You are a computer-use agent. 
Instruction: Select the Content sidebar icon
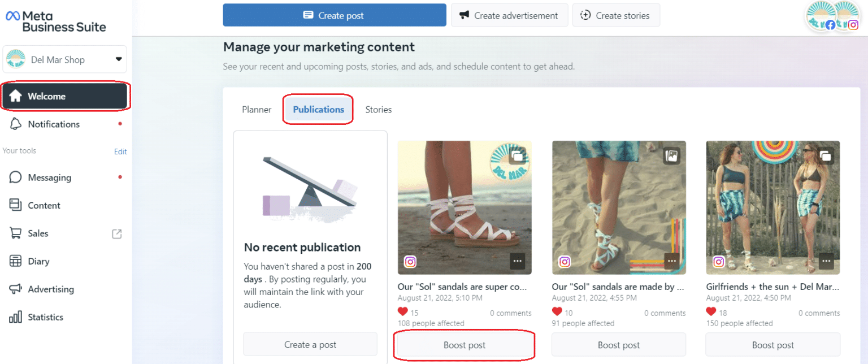pos(15,205)
